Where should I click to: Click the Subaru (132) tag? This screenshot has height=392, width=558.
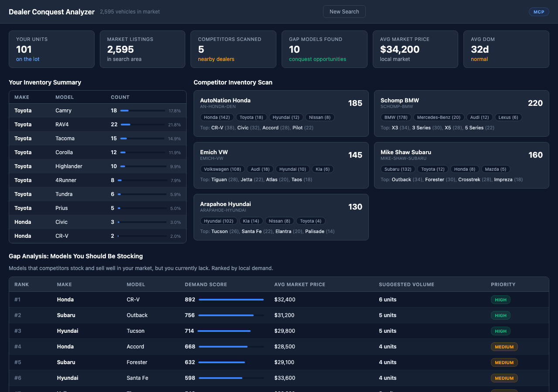398,169
